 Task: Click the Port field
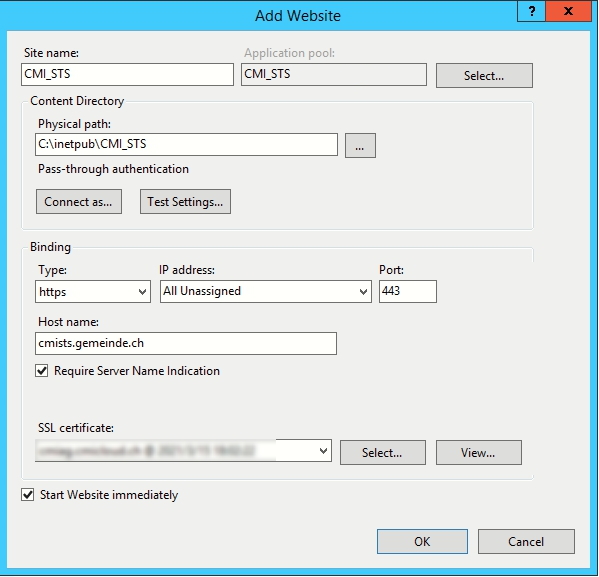(408, 292)
